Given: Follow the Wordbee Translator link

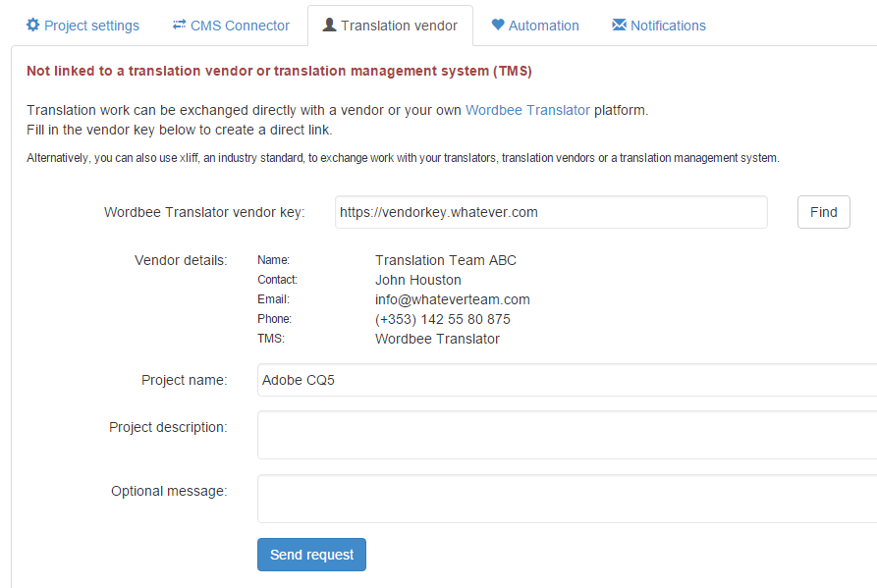Looking at the screenshot, I should pos(527,110).
